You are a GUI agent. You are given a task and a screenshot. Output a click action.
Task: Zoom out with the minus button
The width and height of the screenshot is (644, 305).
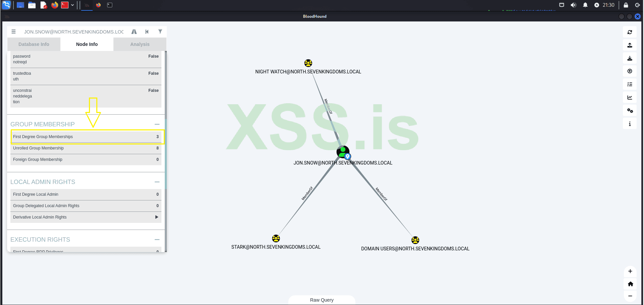pos(630,296)
